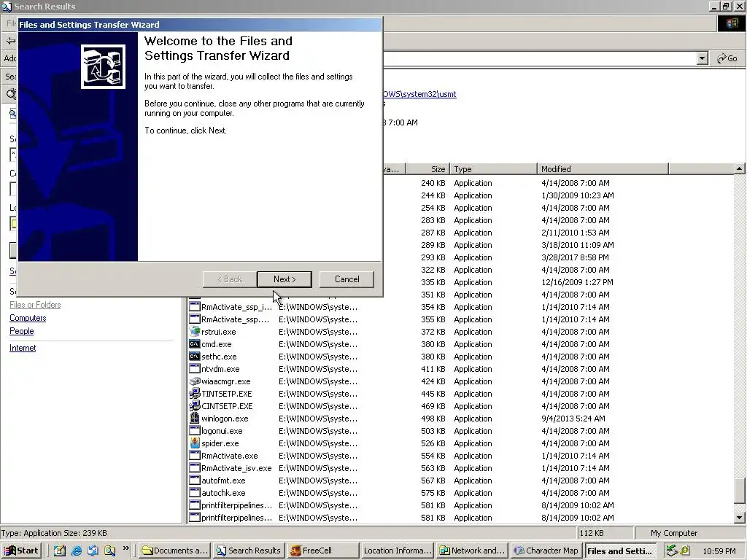Select the CINTSETP.EXE icon
747x560 pixels.
(194, 406)
